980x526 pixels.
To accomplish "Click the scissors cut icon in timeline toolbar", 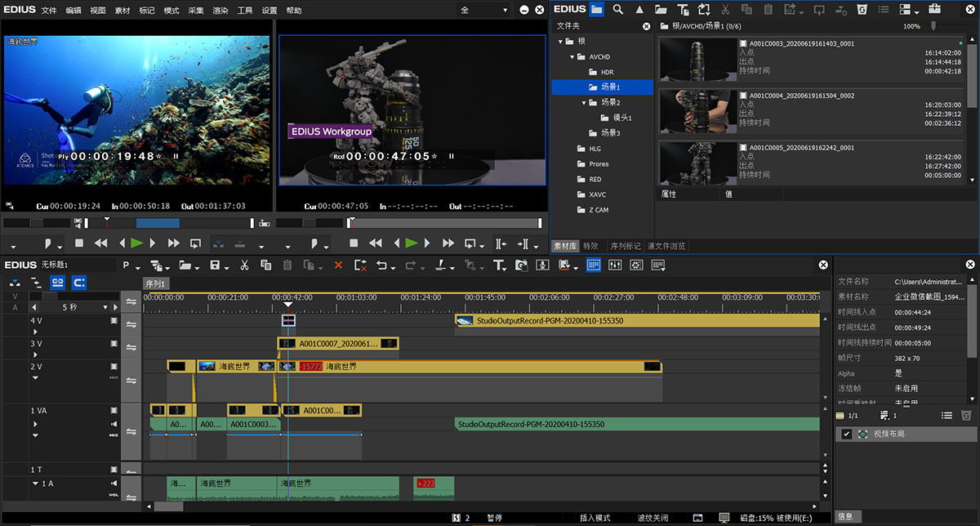I will 243,265.
